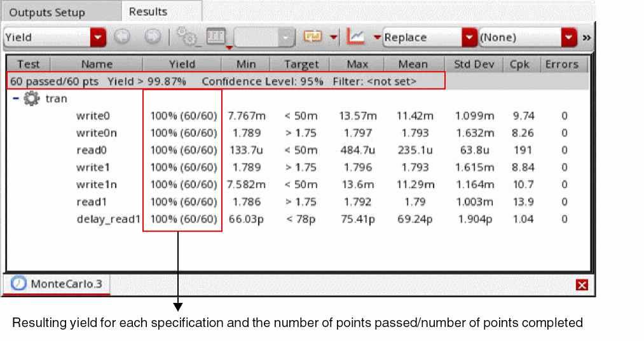Open the (None) dropdown

(528, 37)
